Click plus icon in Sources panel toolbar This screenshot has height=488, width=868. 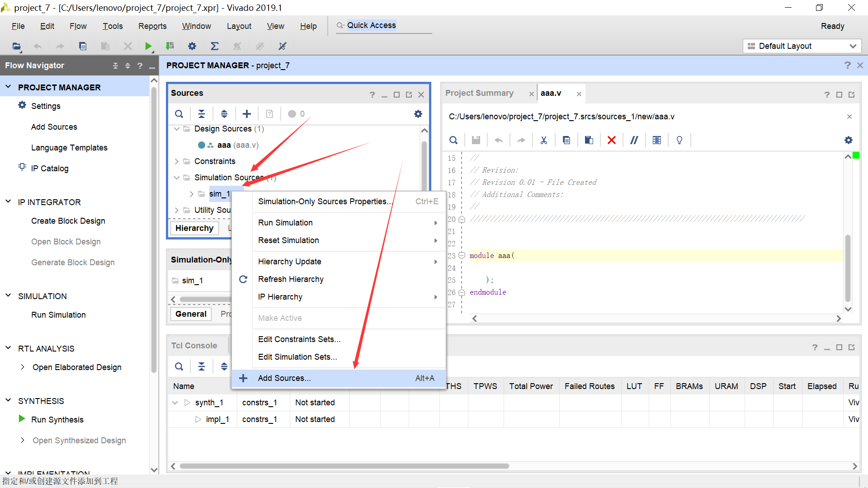pos(246,114)
